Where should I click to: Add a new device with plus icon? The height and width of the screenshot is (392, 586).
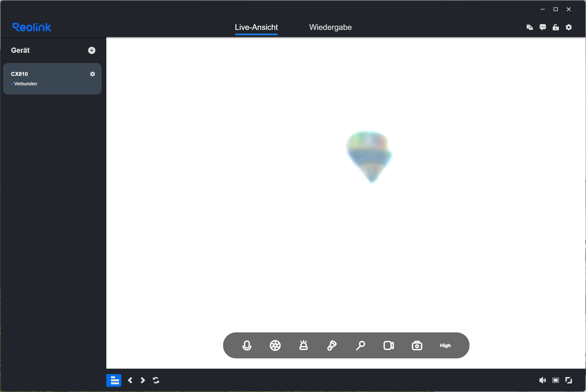point(92,50)
